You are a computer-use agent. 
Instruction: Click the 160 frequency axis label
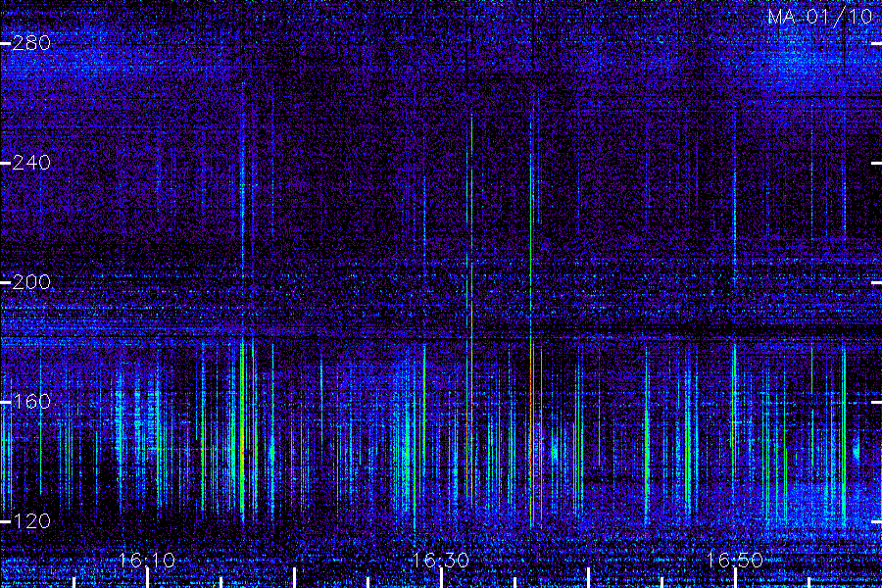click(31, 402)
